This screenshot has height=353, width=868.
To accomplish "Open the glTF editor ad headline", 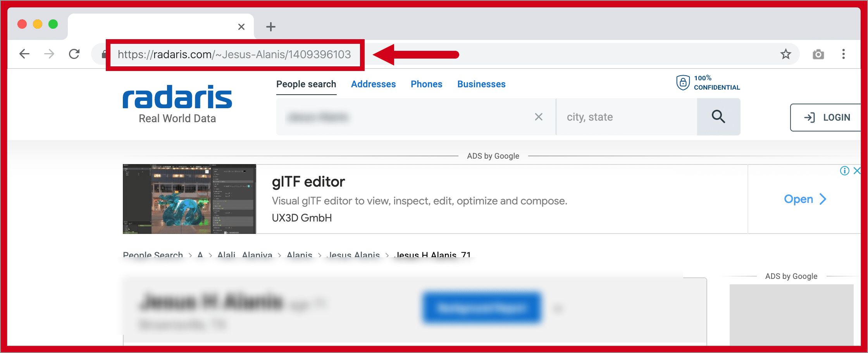I will [x=308, y=182].
